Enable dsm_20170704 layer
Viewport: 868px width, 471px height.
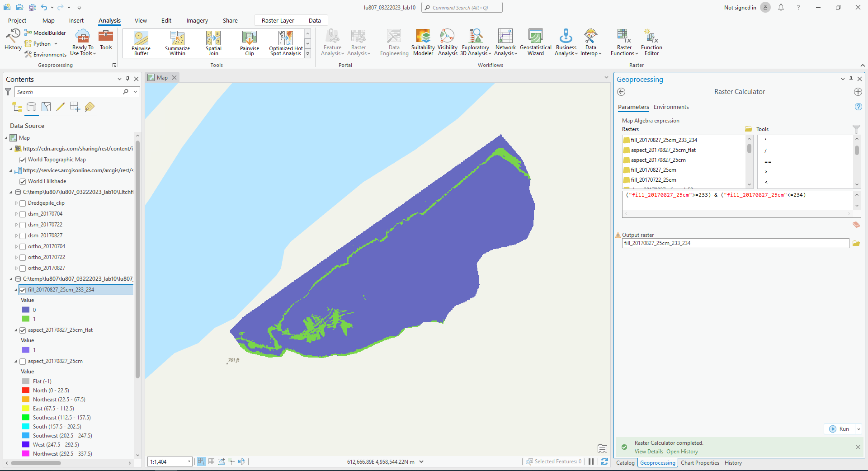(23, 214)
